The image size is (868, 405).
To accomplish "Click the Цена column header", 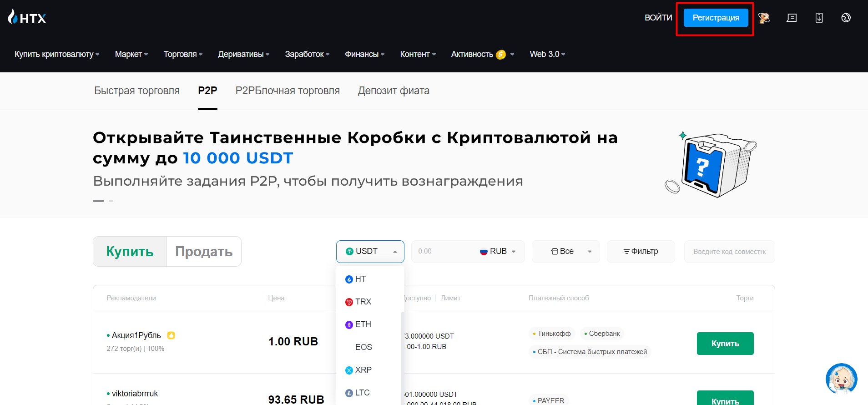I will click(276, 298).
